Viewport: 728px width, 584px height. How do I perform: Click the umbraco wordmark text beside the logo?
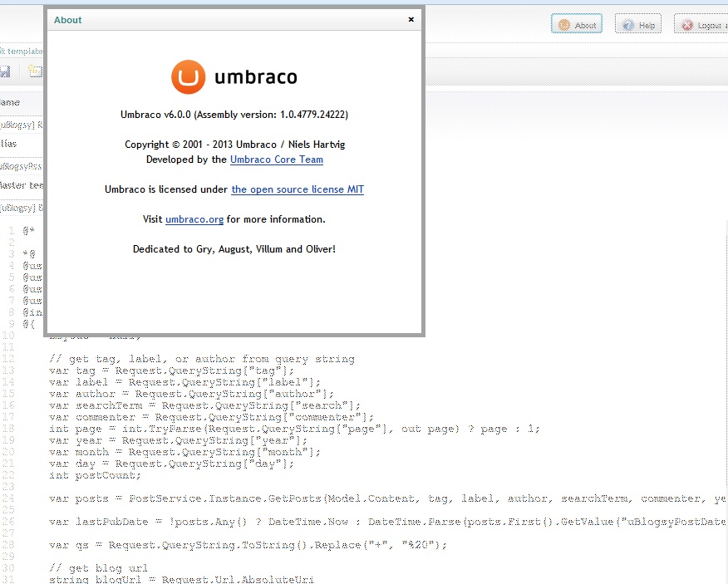pyautogui.click(x=256, y=77)
